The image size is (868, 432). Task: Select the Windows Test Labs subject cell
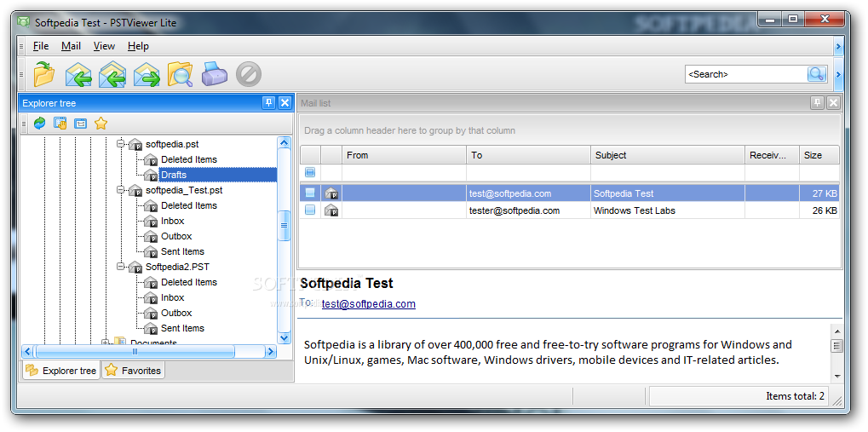[x=668, y=210]
